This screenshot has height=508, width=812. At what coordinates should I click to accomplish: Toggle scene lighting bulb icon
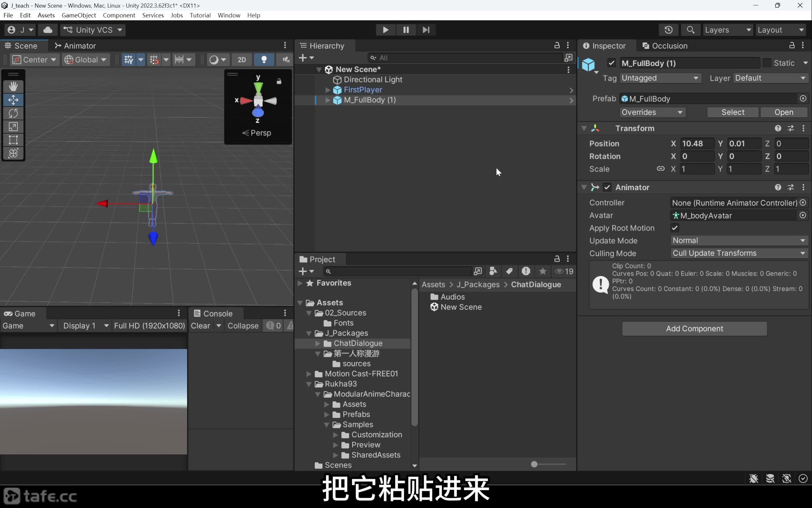[x=264, y=60]
